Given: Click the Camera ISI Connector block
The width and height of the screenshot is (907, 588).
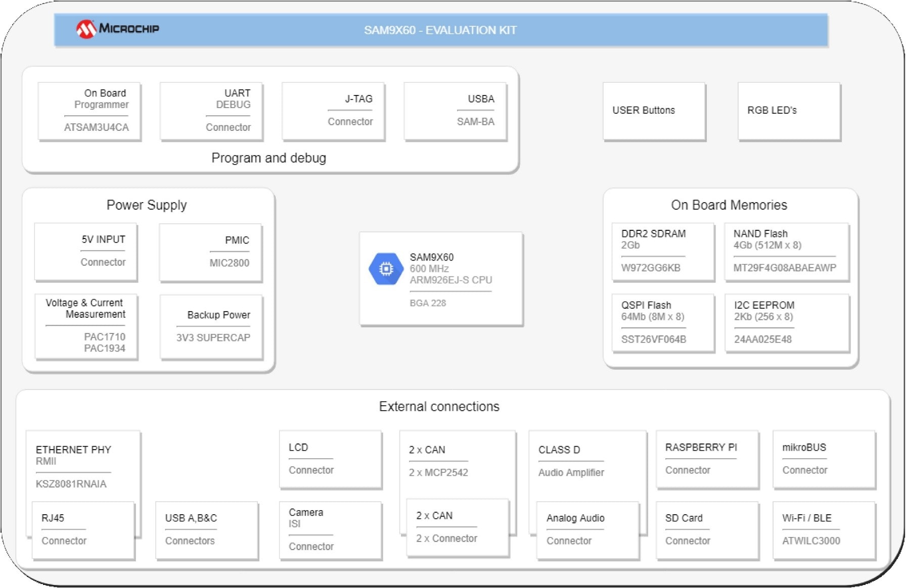Looking at the screenshot, I should (x=330, y=529).
